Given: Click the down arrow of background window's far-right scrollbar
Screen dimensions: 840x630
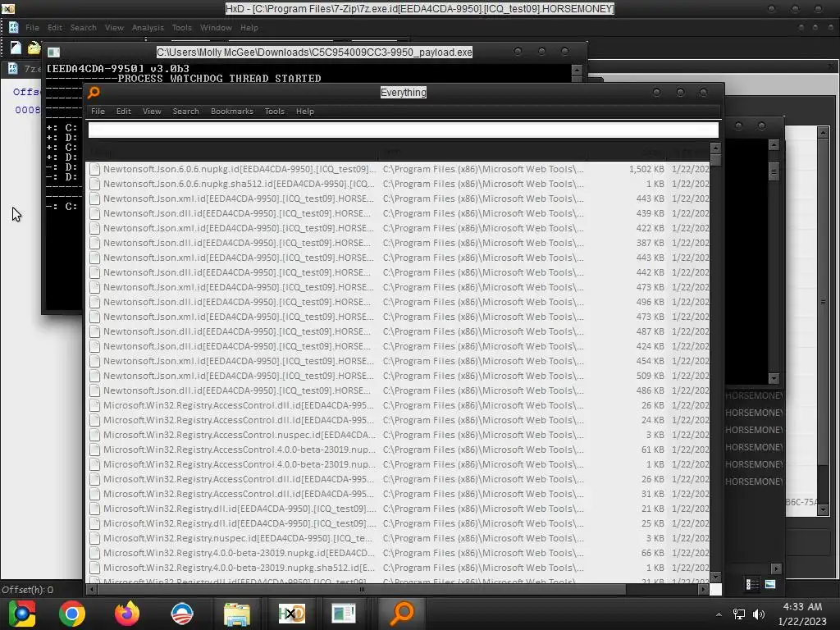Looking at the screenshot, I should (x=824, y=509).
